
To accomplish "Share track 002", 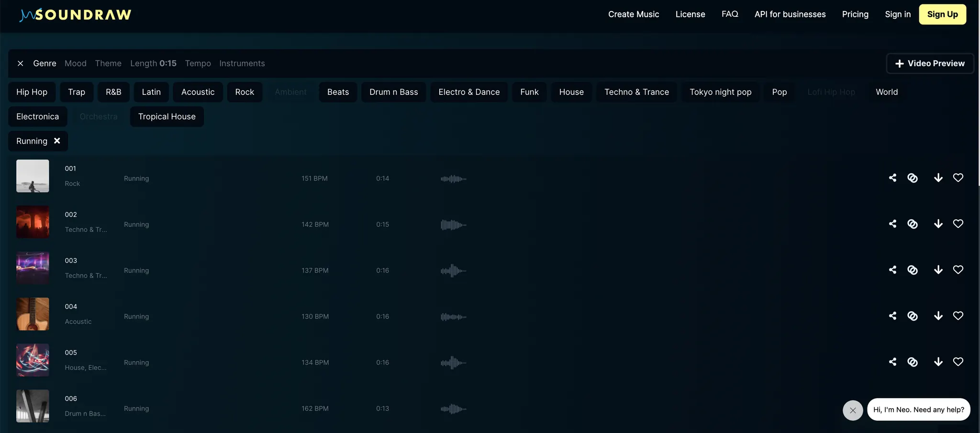I will (892, 224).
